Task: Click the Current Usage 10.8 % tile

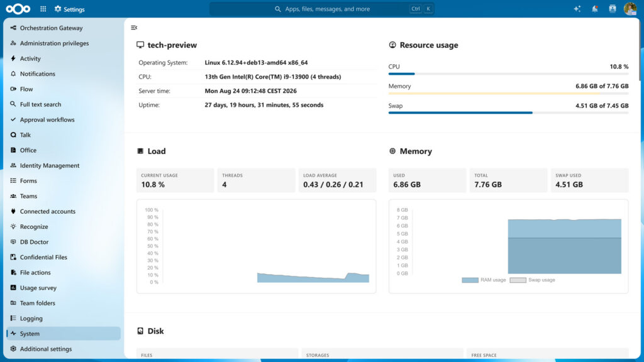Action: pyautogui.click(x=175, y=180)
